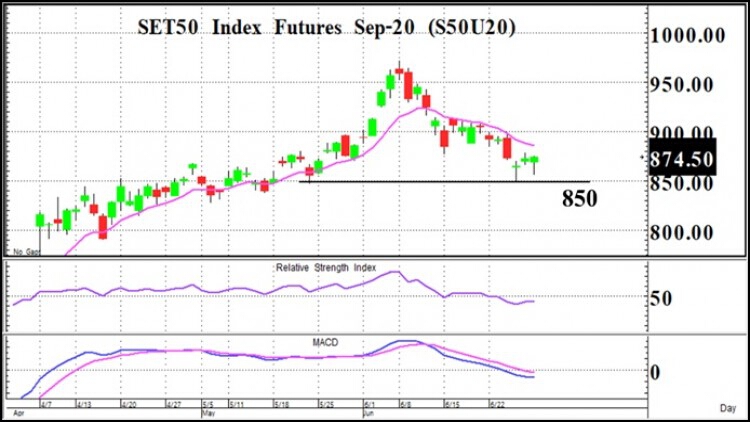Click the 5/25 date label

click(327, 405)
